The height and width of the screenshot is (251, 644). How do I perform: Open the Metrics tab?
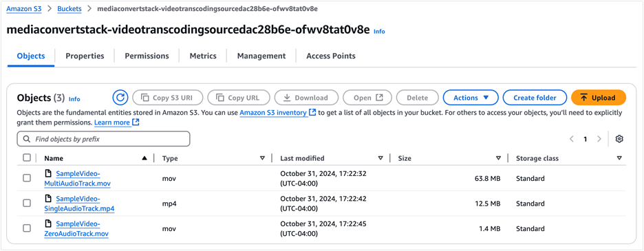(x=203, y=56)
